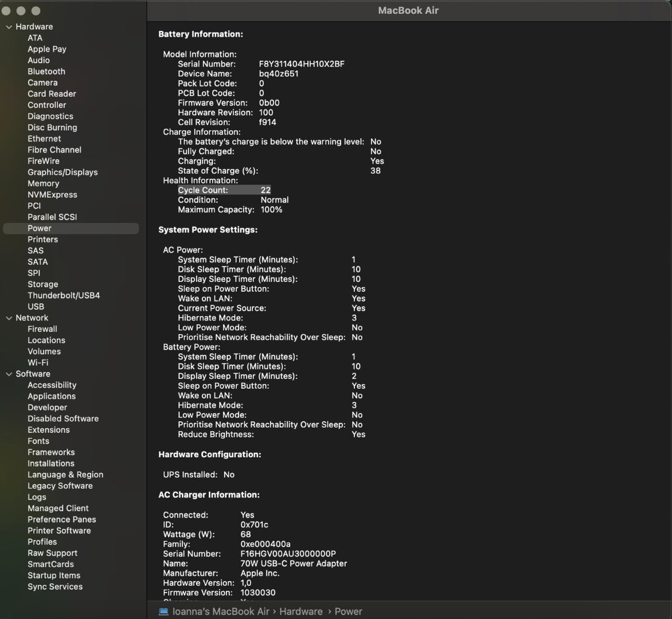This screenshot has width=672, height=619.
Task: Click Power in the bottom path bar
Action: tap(348, 612)
